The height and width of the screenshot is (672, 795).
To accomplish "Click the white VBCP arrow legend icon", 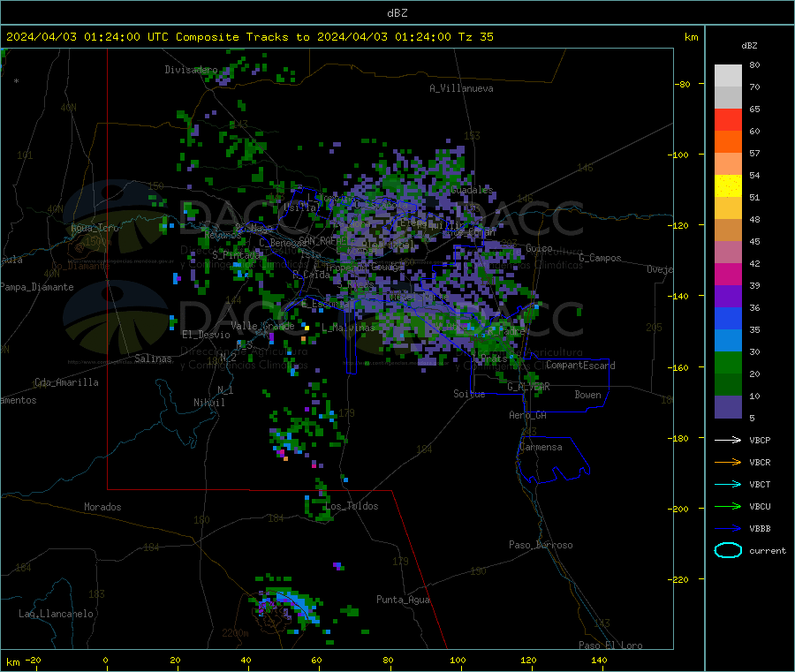I will [x=728, y=440].
